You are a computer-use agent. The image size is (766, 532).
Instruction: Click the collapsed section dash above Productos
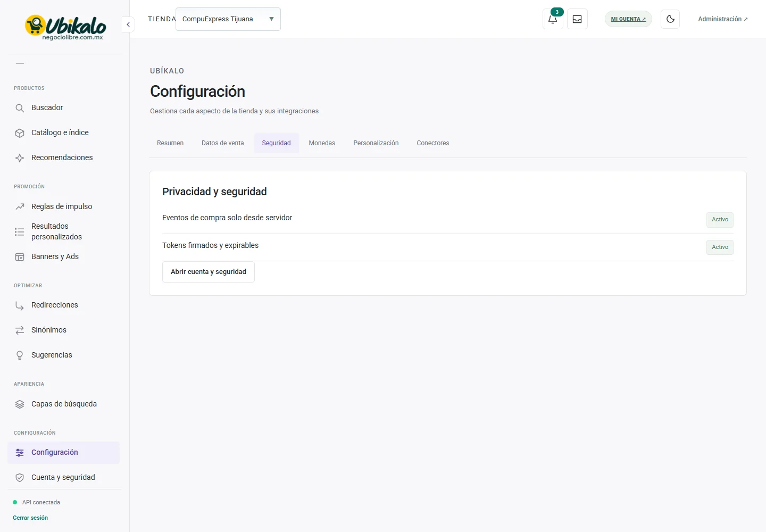(x=20, y=63)
